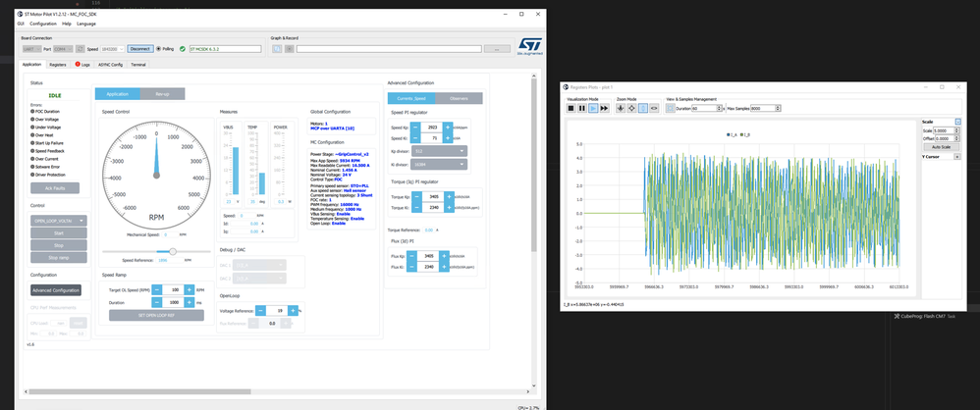Switch to the Logs tab
This screenshot has width=980, height=410.
[82, 65]
